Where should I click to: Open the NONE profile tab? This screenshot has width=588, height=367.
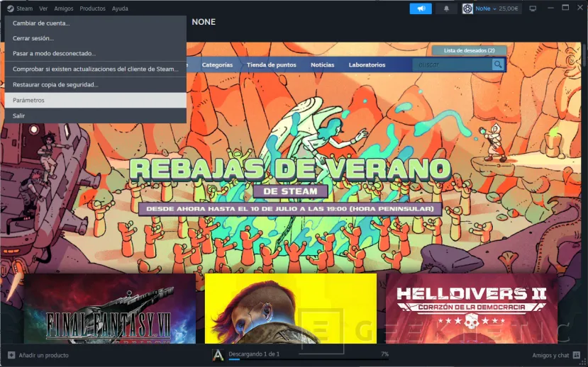point(204,22)
